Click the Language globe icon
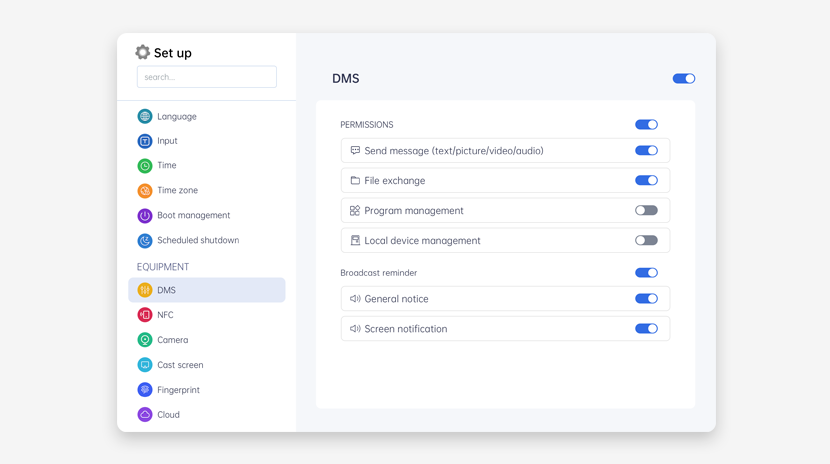The image size is (830, 464). 145,116
